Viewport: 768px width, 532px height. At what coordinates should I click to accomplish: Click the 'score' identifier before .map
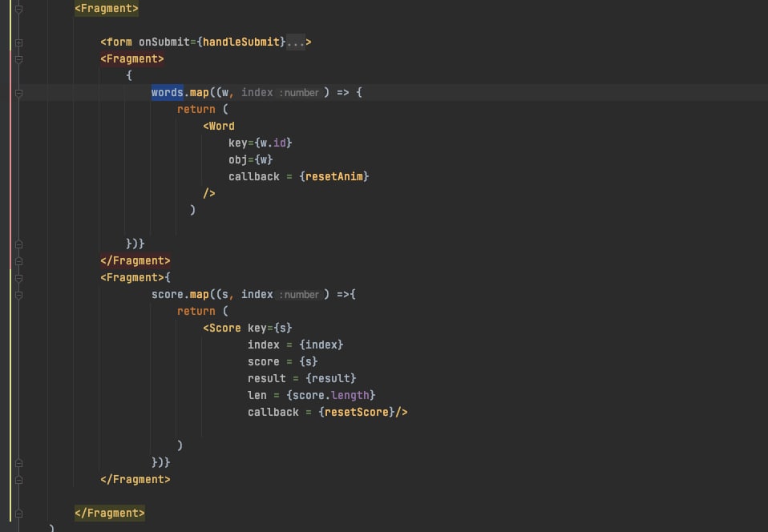pyautogui.click(x=167, y=295)
